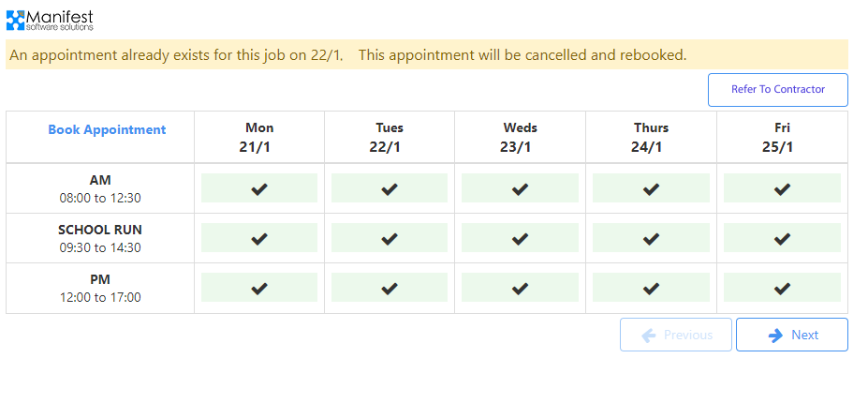The width and height of the screenshot is (868, 418).
Task: Click the Previous week button
Action: (676, 335)
